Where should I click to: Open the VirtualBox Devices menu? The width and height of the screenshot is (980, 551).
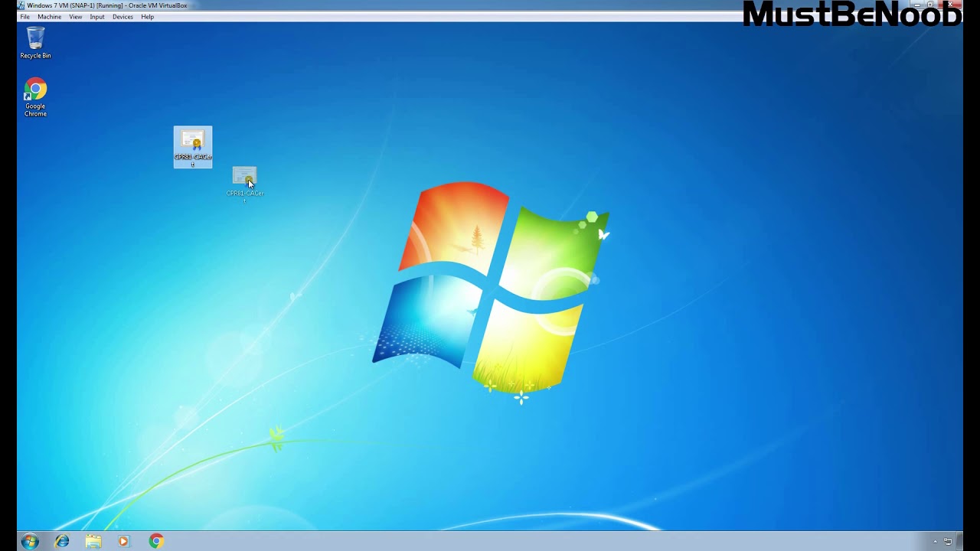point(122,17)
